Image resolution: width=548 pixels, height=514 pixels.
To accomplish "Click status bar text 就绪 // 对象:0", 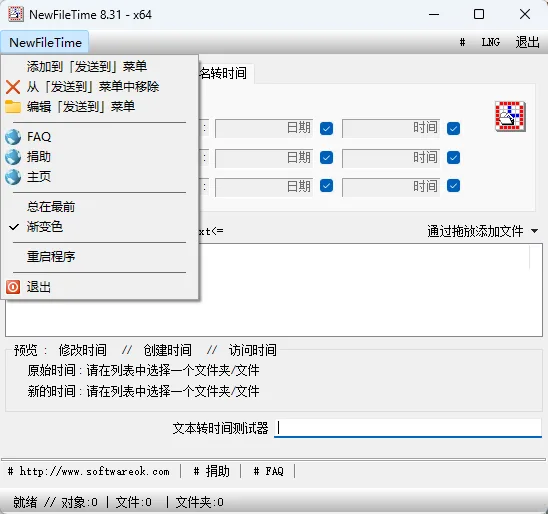I will (x=56, y=502).
